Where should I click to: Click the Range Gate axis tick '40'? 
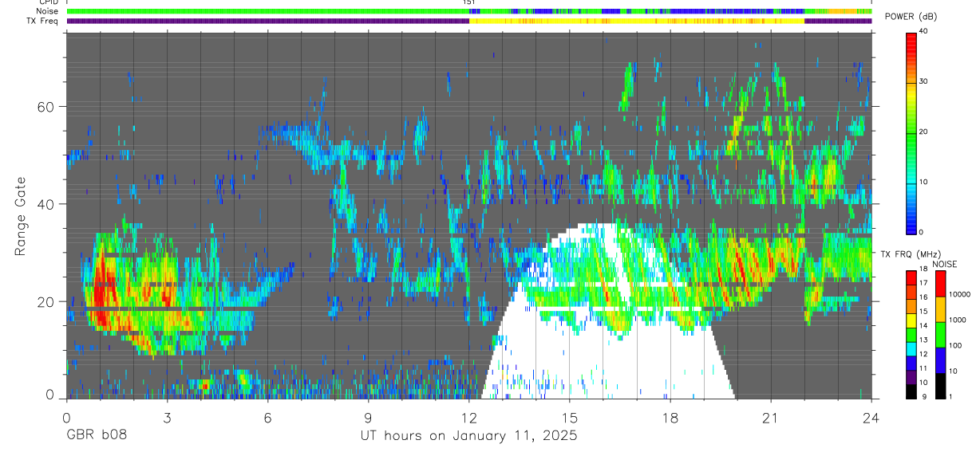click(x=47, y=204)
